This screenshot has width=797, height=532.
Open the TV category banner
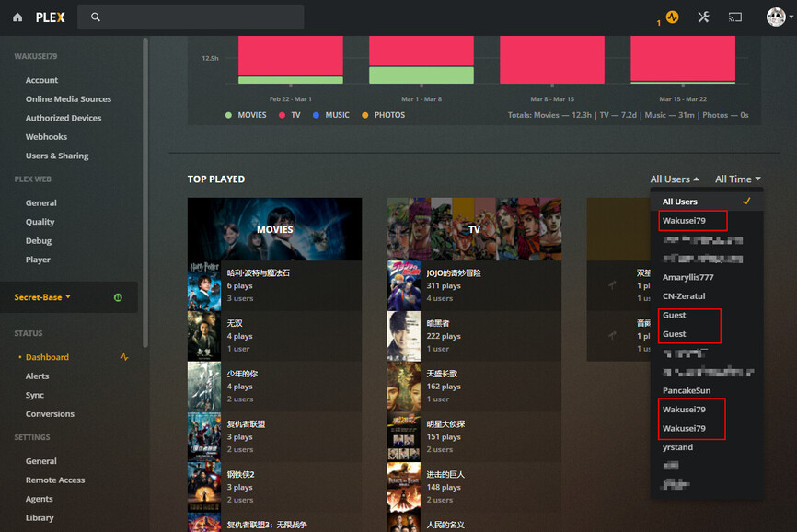pos(474,229)
